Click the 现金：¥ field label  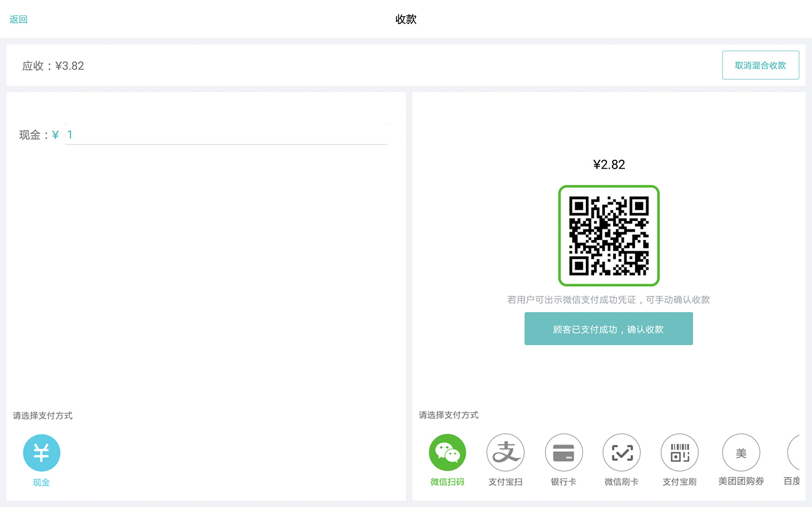pos(39,135)
